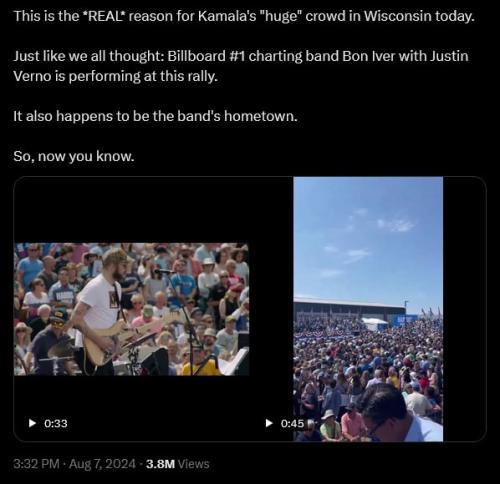Screen dimensions: 500x484
Task: Select the first tweet sentence about Wisconsin
Action: point(244,16)
